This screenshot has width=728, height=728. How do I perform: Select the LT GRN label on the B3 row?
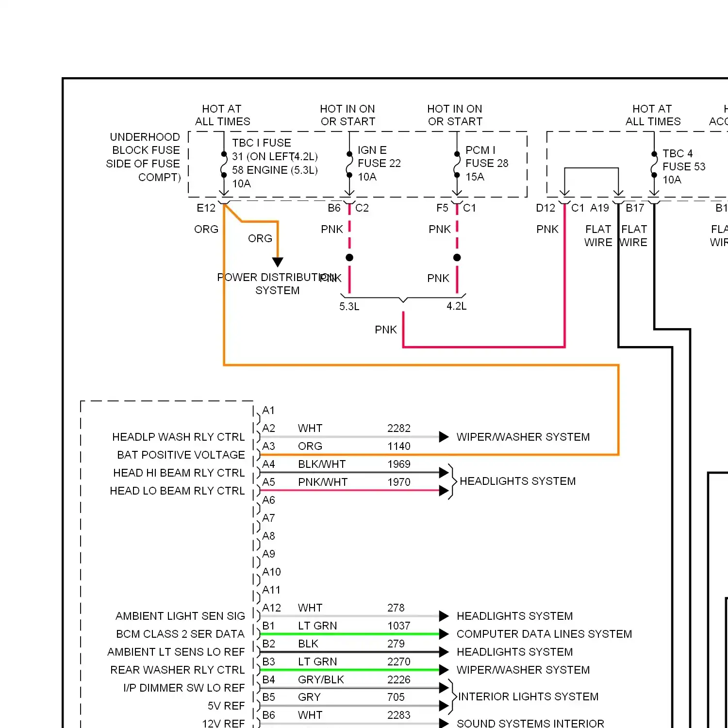point(317,662)
